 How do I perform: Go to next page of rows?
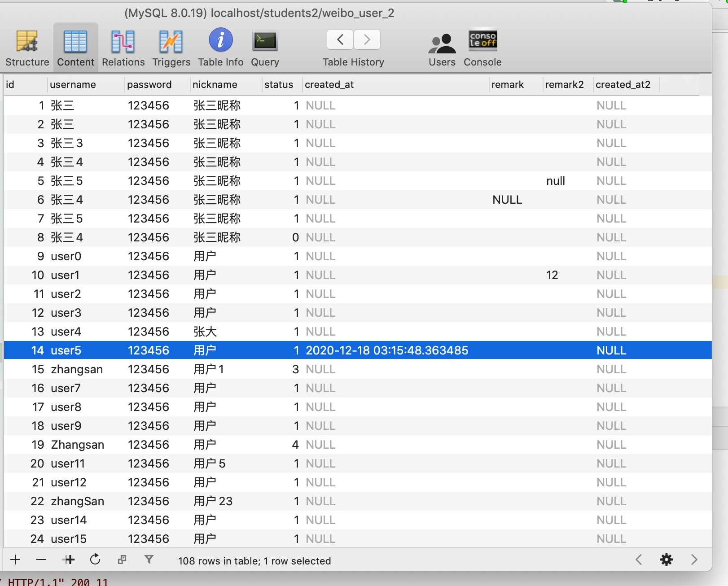click(694, 560)
